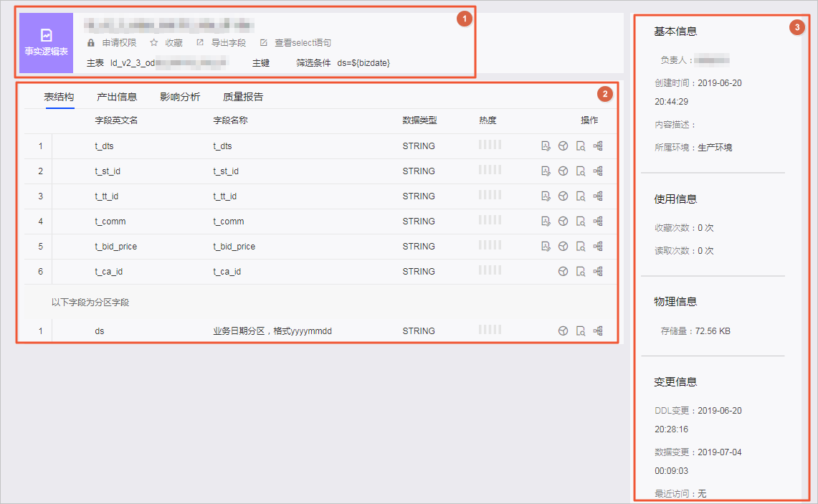
Task: Select t_tt_id in English name column
Action: click(x=106, y=196)
